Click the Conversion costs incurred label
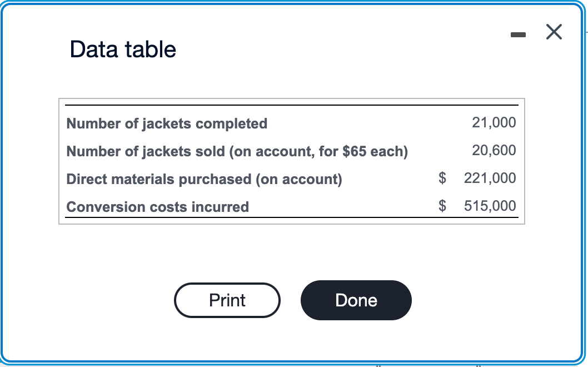Screen dimensions: 588x367 pos(157,206)
